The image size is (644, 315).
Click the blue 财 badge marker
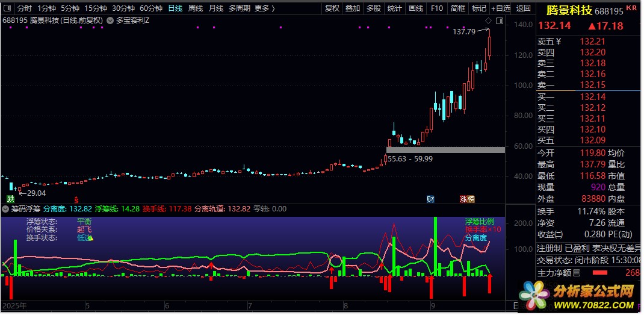click(x=430, y=199)
